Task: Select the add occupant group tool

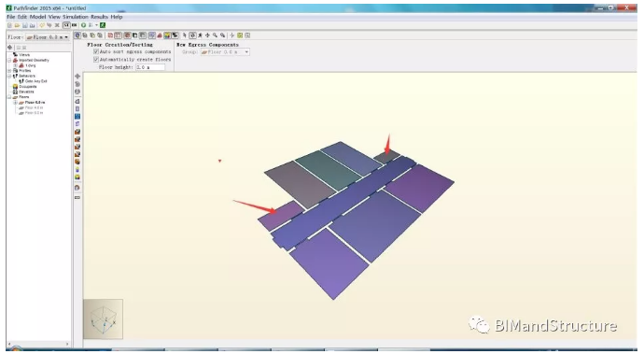Action: (x=77, y=177)
